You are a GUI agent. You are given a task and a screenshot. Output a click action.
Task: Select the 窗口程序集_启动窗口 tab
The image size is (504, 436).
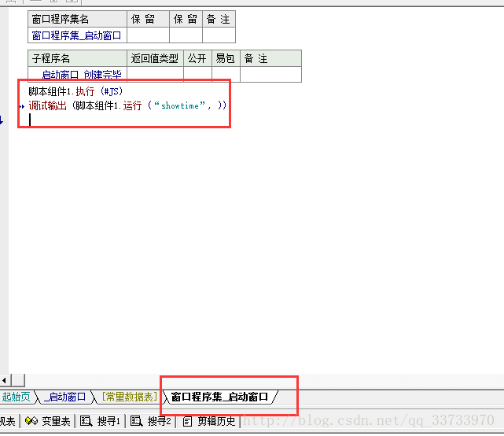(219, 397)
